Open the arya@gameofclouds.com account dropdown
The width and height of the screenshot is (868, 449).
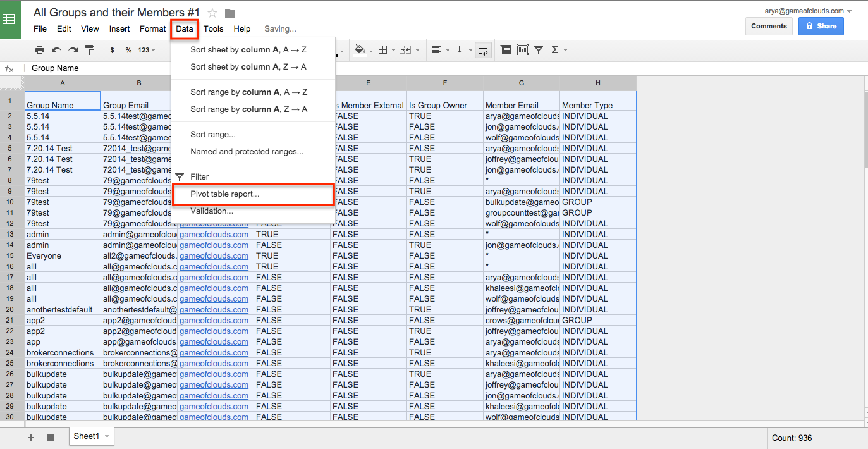[x=807, y=11]
